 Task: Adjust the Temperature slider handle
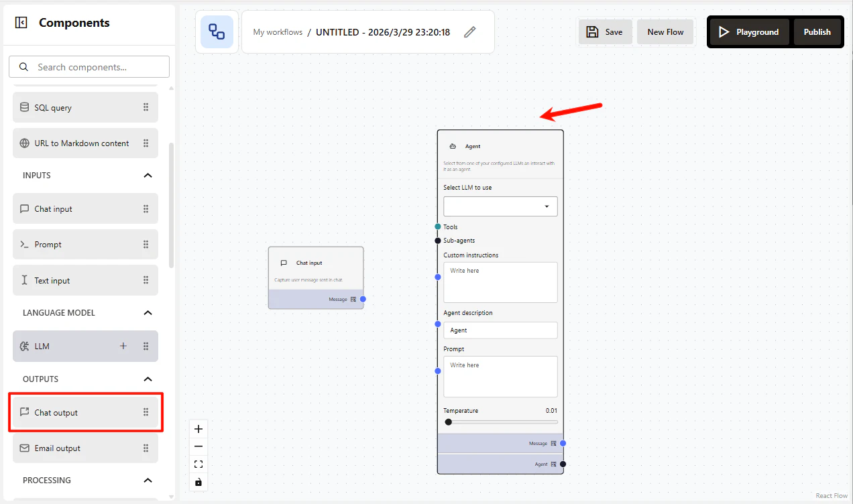[448, 422]
